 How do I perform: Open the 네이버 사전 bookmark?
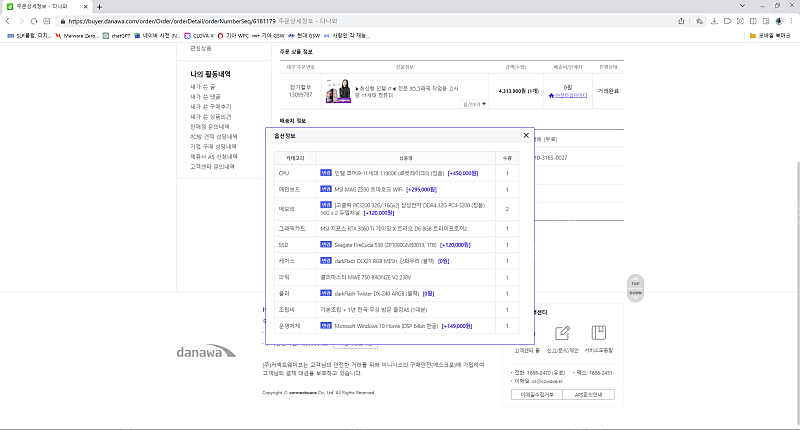tap(157, 36)
